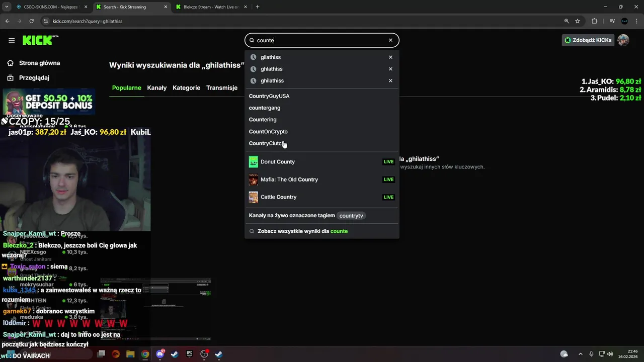Open File Explorer from taskbar

[x=130, y=354]
